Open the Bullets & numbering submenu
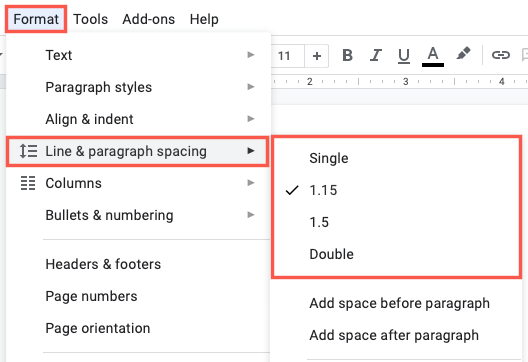The width and height of the screenshot is (528, 362). [138, 215]
